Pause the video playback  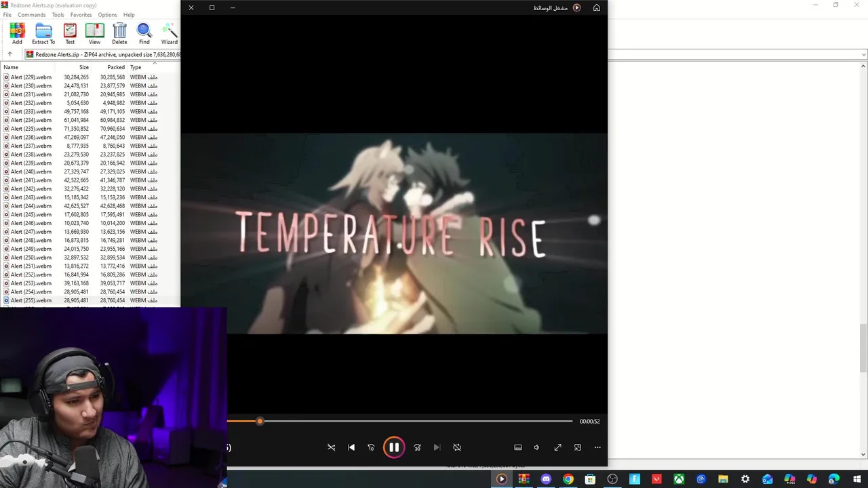click(394, 447)
